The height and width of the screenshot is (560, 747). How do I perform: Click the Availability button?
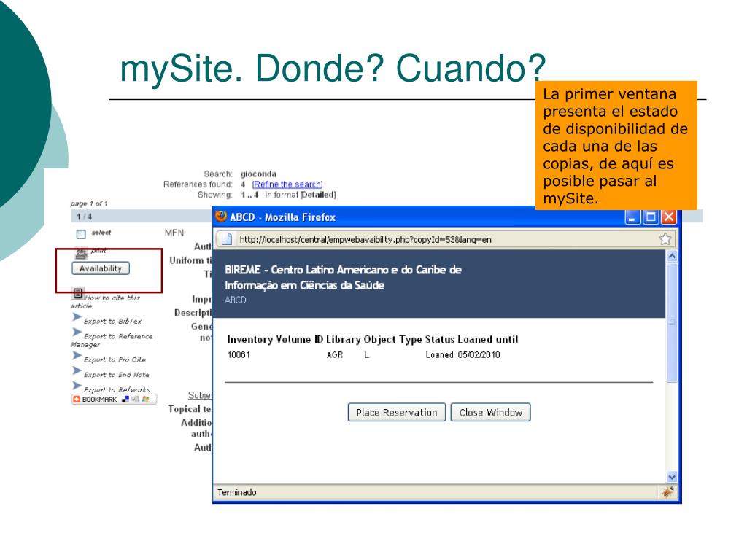tap(101, 268)
